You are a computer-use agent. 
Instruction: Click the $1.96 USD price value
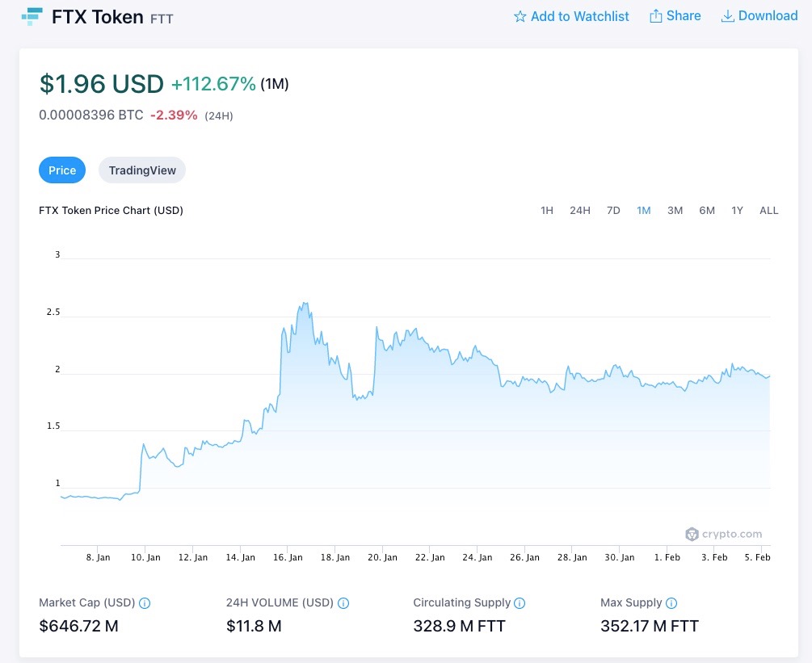point(102,84)
